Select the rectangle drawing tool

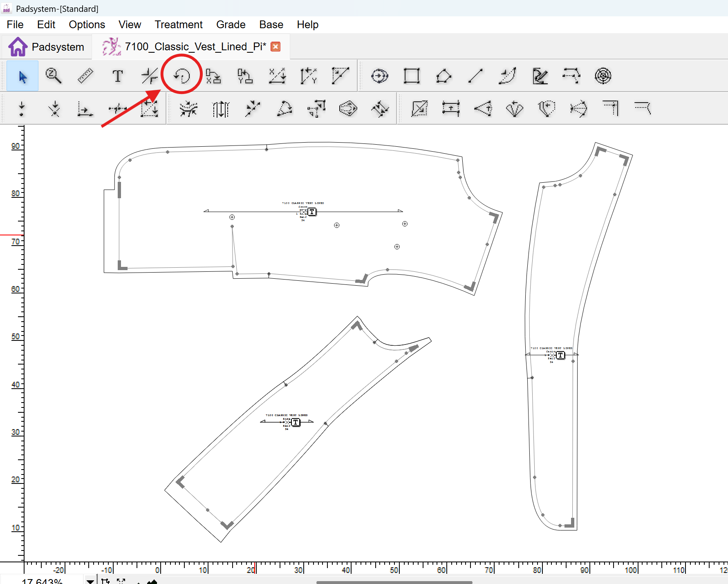[411, 76]
